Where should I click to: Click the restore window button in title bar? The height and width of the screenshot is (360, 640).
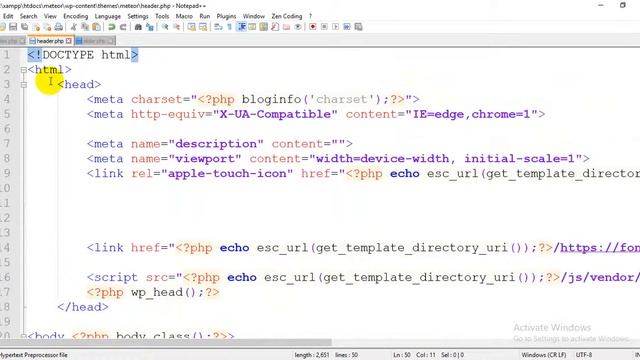tap(622, 5)
